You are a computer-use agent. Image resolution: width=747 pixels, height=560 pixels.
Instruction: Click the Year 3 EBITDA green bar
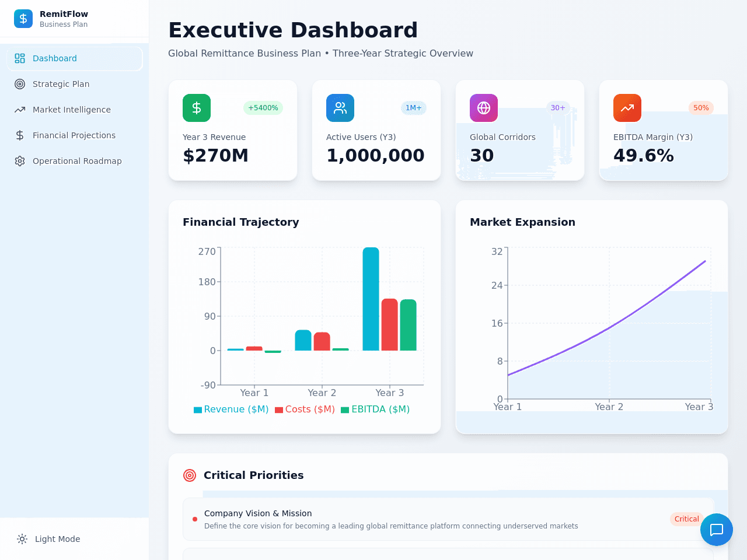(409, 325)
